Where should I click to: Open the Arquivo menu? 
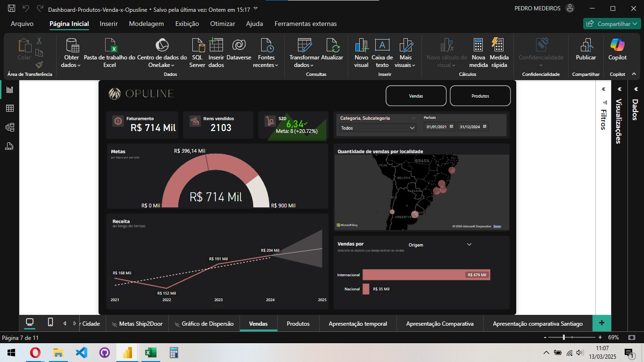22,24
